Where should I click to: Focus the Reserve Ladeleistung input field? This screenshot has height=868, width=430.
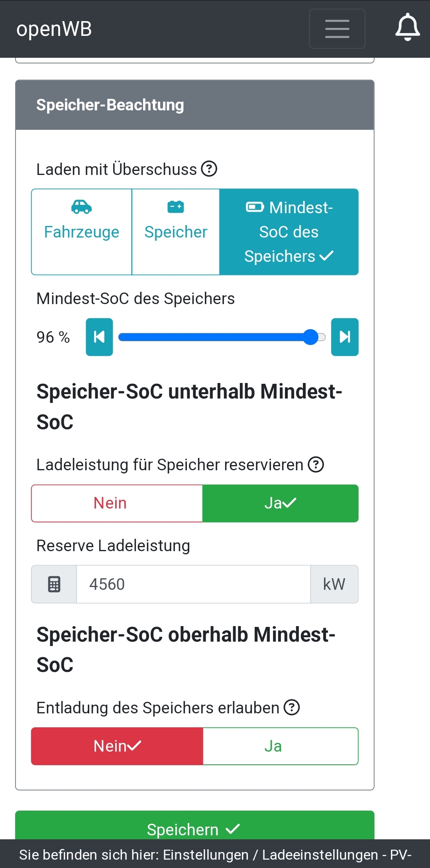click(x=193, y=584)
